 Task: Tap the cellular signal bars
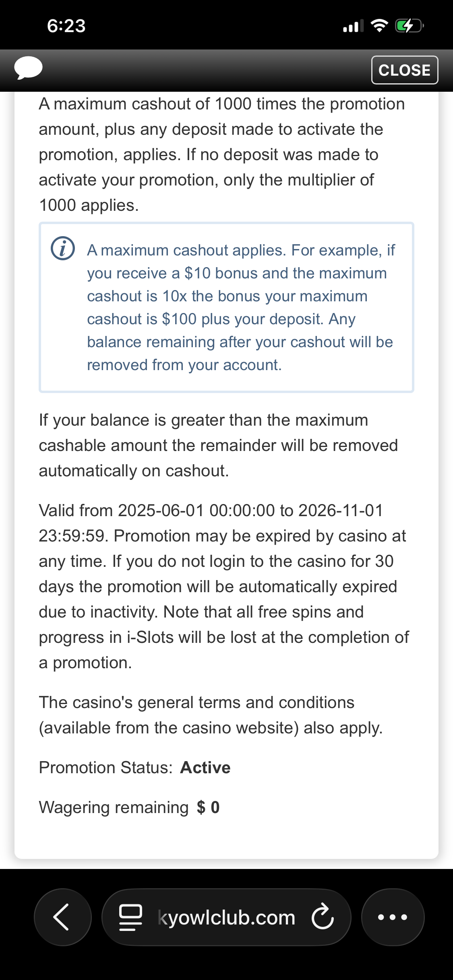tap(353, 26)
